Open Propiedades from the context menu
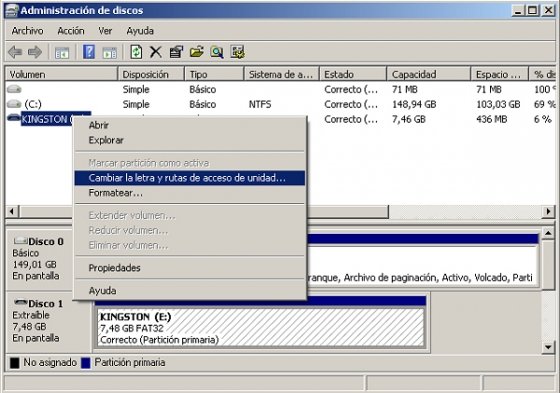The width and height of the screenshot is (560, 393). 190,268
